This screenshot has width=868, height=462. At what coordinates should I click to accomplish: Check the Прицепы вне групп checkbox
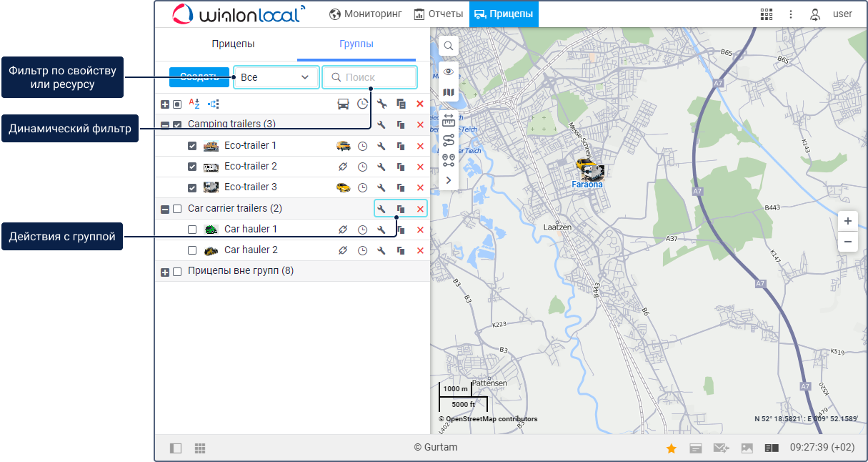(177, 272)
